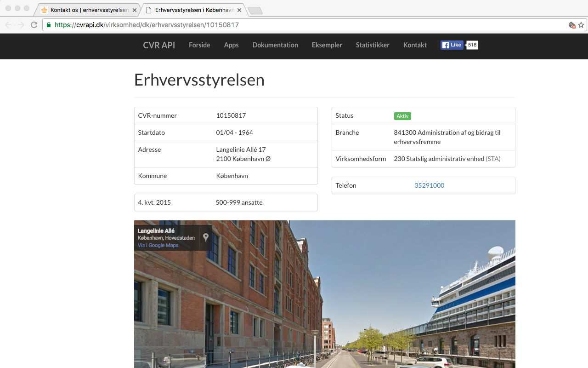Viewport: 588px width, 368px height.
Task: Open the Vis i Google Maps link
Action: click(x=158, y=245)
